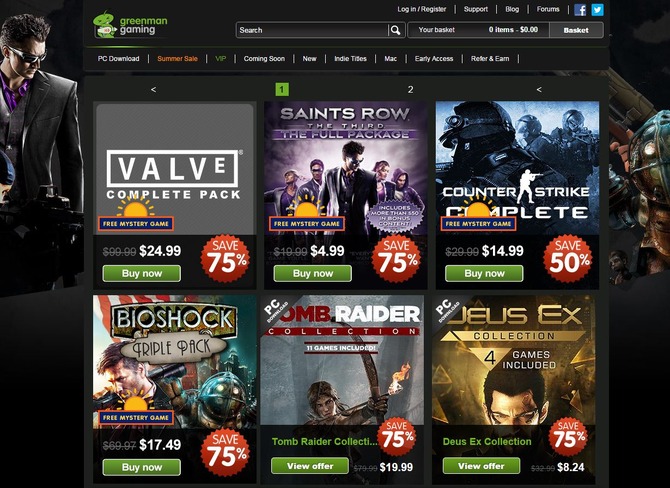Click the Basket button
The image size is (670, 488).
576,30
